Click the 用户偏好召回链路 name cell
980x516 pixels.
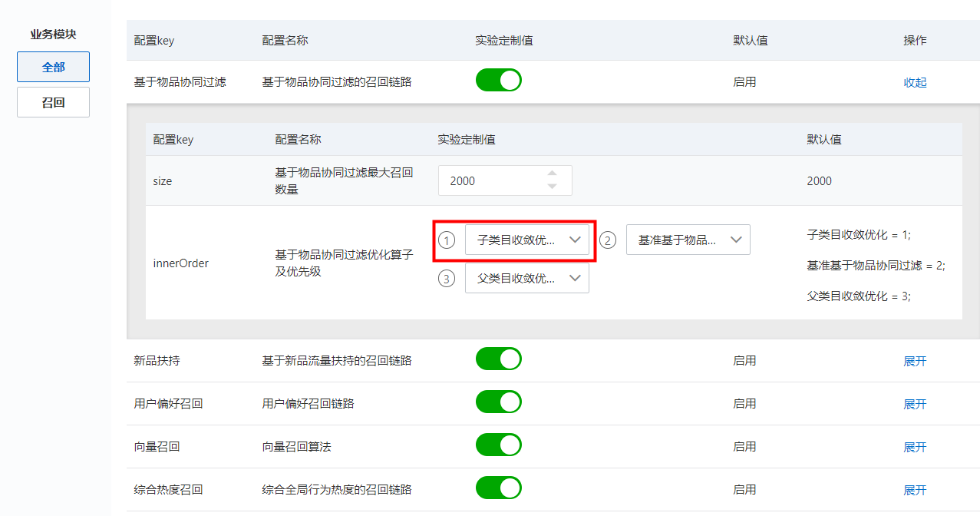[x=308, y=403]
